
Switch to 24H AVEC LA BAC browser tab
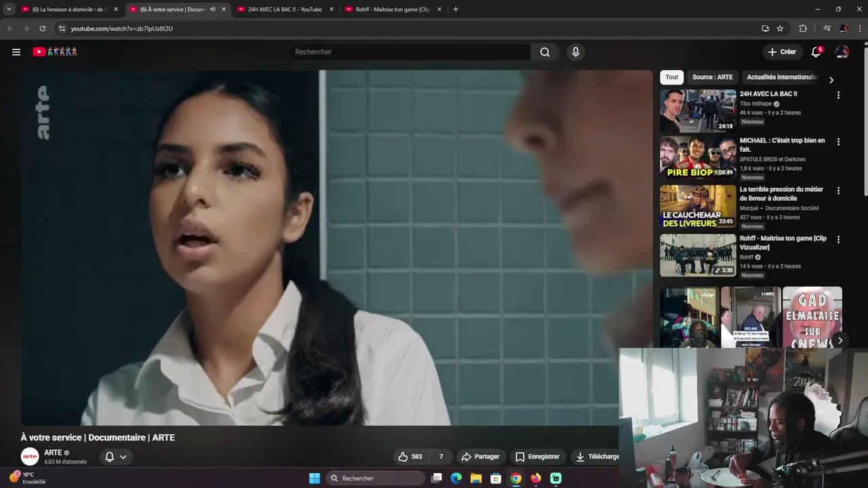285,9
